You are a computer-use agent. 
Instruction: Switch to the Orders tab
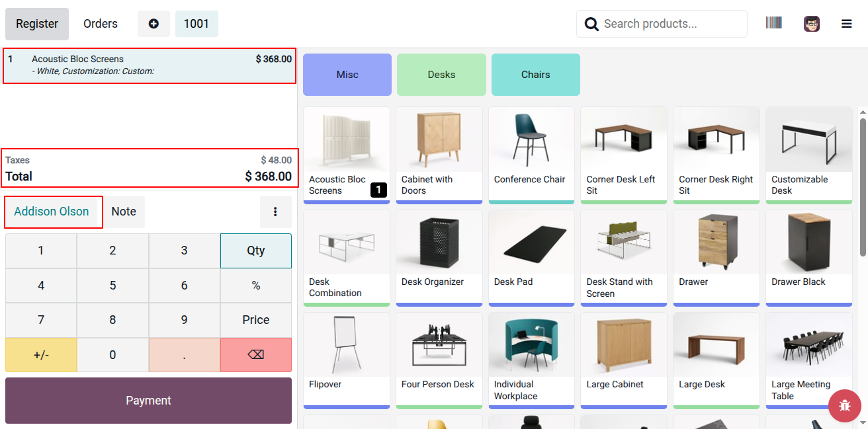[x=101, y=24]
